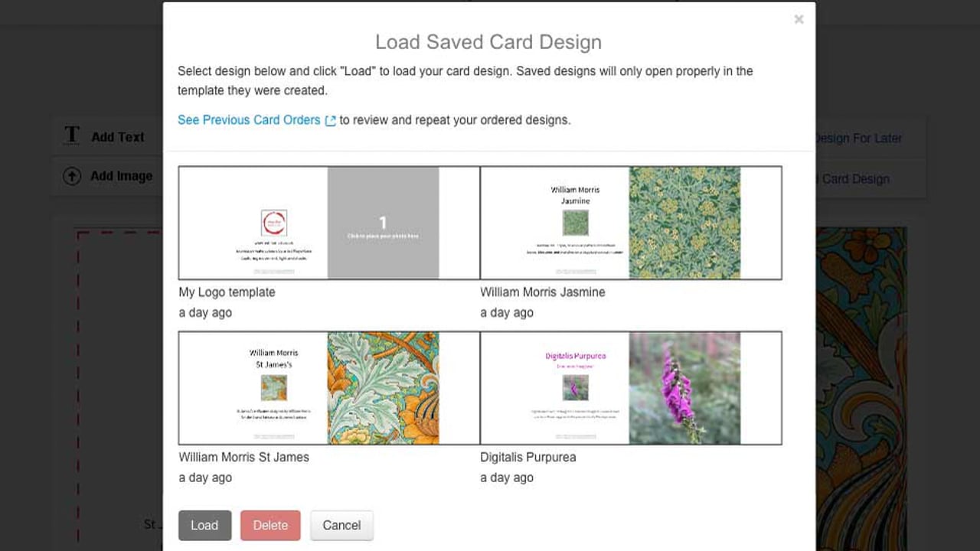Click the William Morris St James caption
Image resolution: width=980 pixels, height=551 pixels.
point(243,458)
